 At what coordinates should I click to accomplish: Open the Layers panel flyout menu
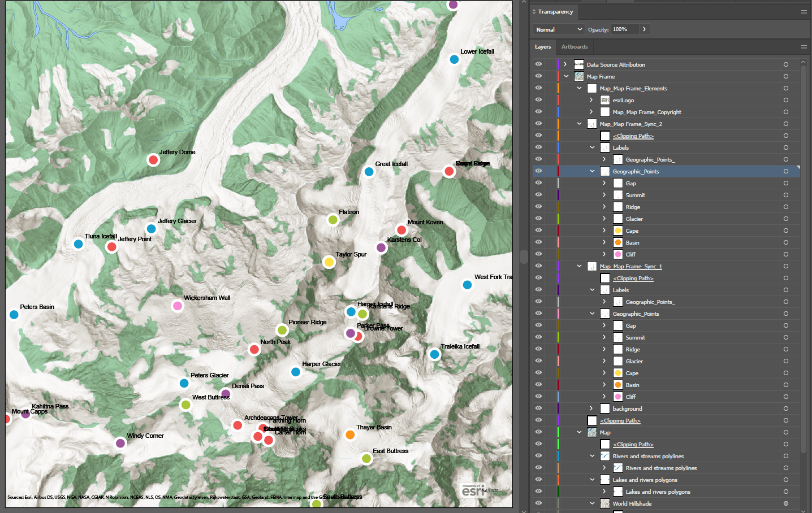(x=804, y=47)
